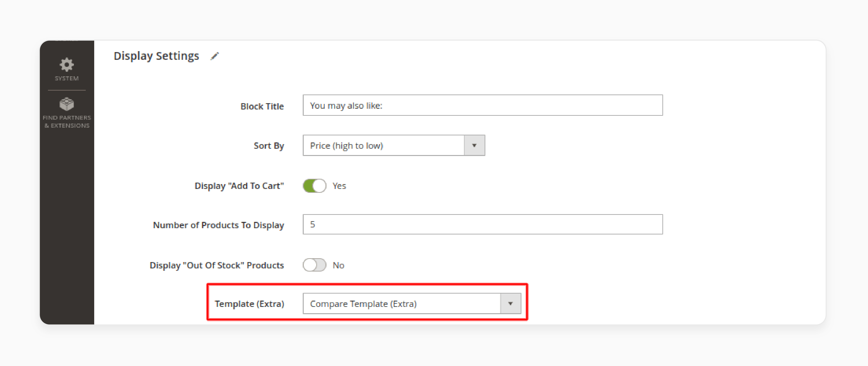The height and width of the screenshot is (366, 868).
Task: Click the Template (Extra) field label
Action: coord(250,303)
